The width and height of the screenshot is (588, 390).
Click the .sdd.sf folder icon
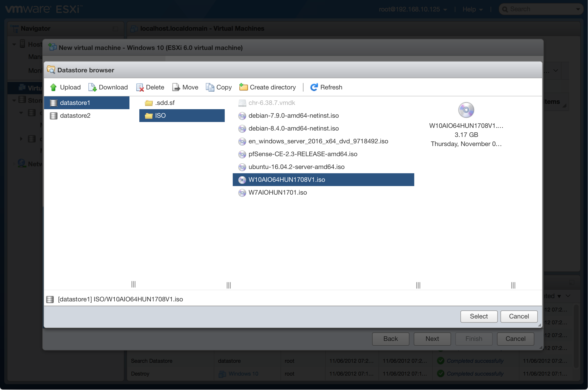149,103
